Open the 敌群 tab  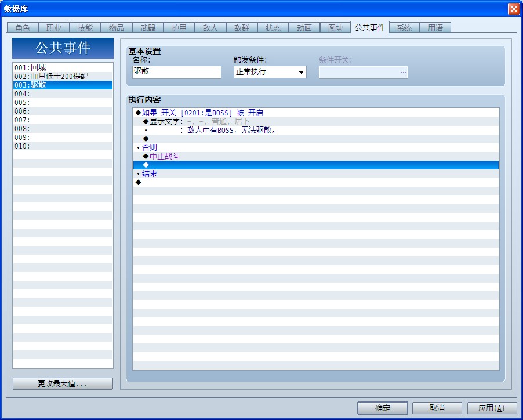(x=242, y=28)
